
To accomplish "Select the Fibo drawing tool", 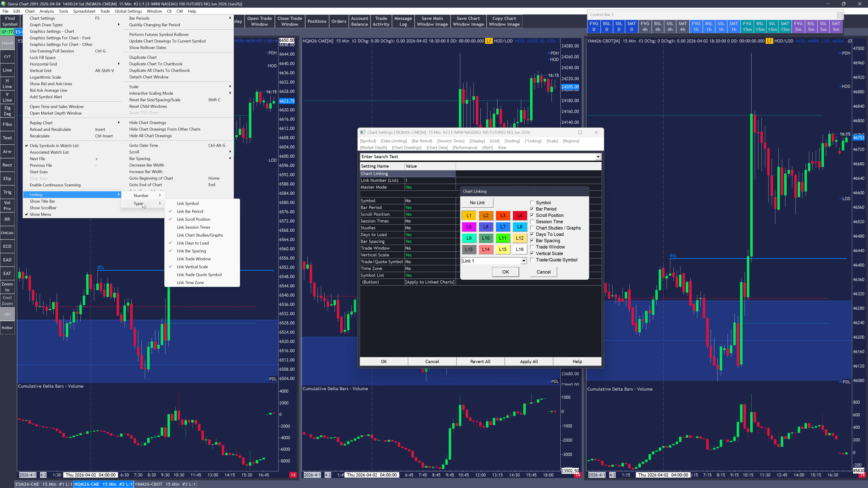I will 7,124.
